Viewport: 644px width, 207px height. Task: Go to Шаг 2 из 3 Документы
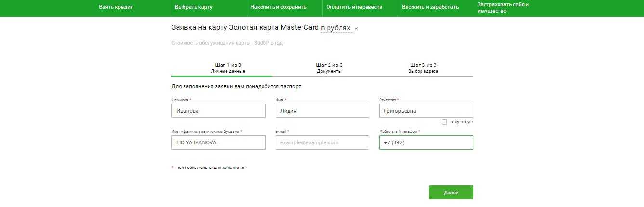point(329,68)
